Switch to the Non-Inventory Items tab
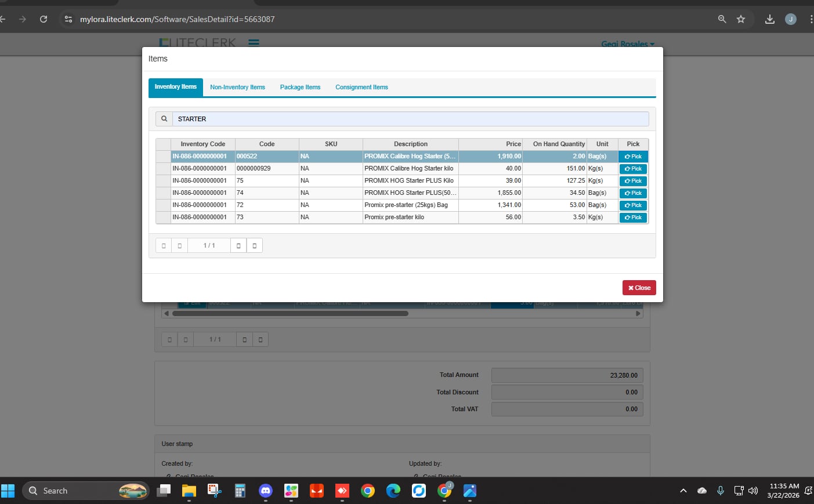814x504 pixels. 237,87
